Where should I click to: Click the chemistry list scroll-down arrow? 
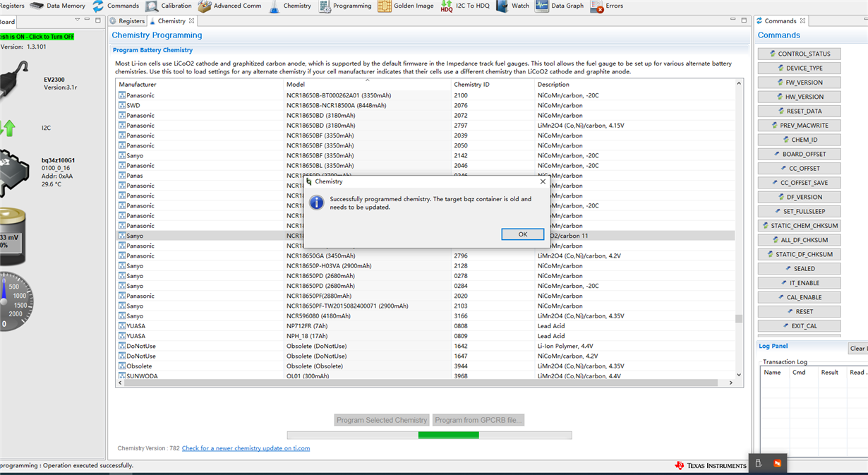pyautogui.click(x=739, y=375)
